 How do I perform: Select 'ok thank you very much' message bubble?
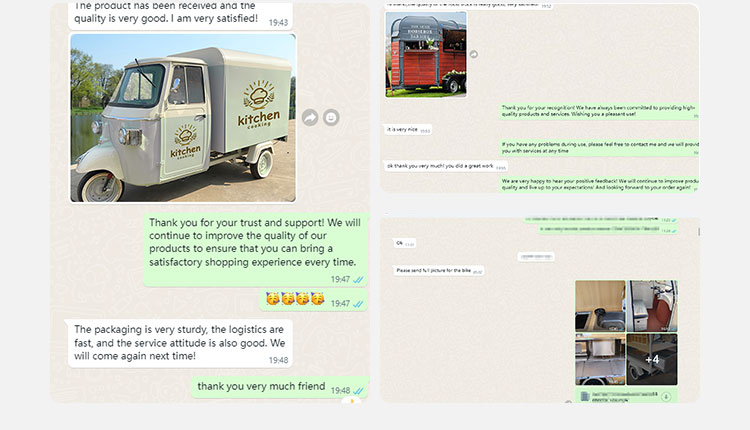pos(446,166)
